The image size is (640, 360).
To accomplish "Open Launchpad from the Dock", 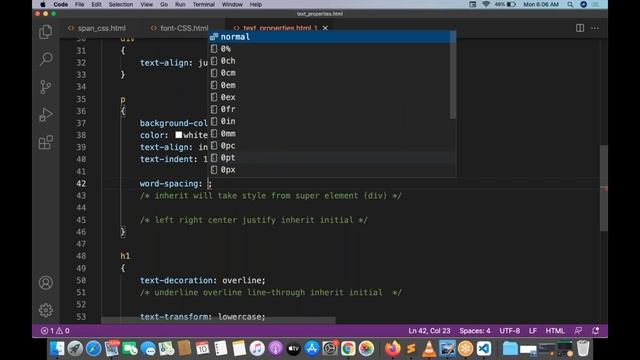I will (x=75, y=349).
